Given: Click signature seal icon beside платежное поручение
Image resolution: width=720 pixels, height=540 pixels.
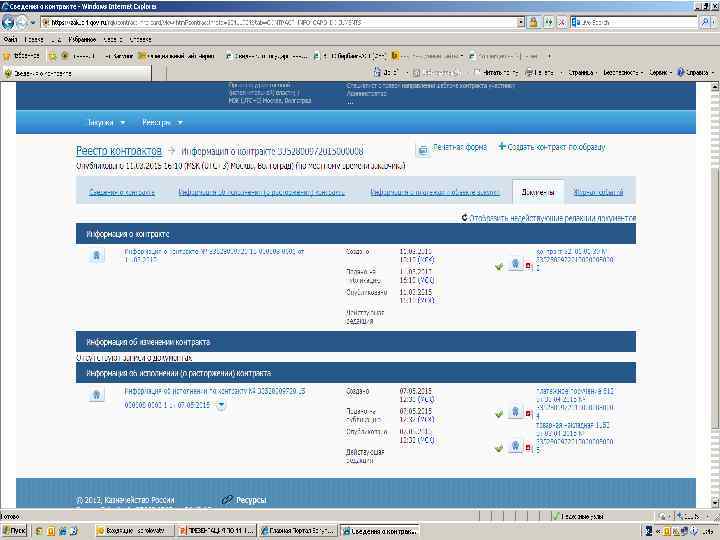Looking at the screenshot, I should point(515,412).
